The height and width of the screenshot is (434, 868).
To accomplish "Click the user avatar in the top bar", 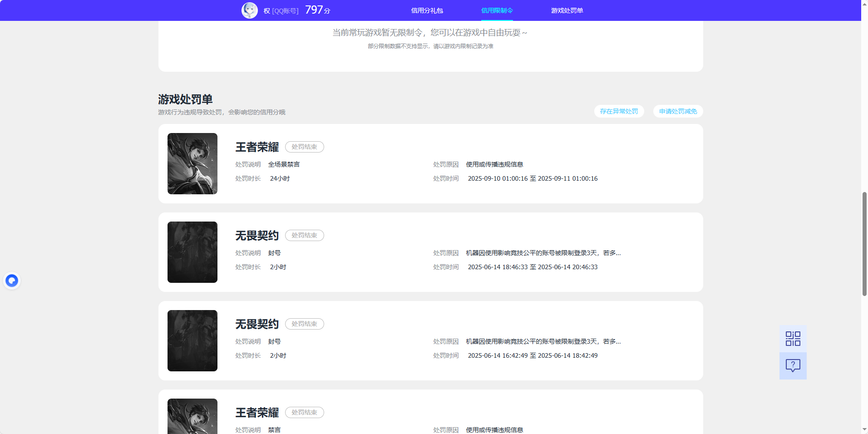I will pos(250,10).
